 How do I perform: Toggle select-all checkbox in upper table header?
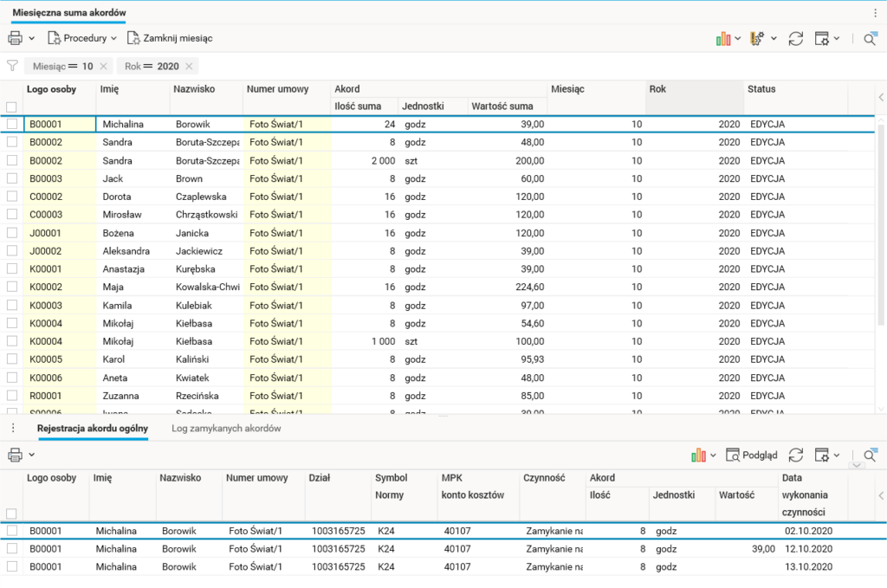12,107
